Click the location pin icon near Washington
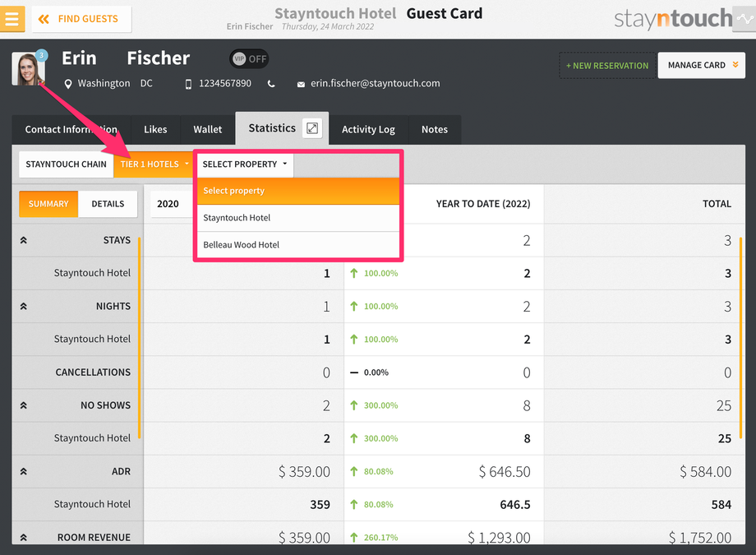This screenshot has width=756, height=555. [68, 84]
